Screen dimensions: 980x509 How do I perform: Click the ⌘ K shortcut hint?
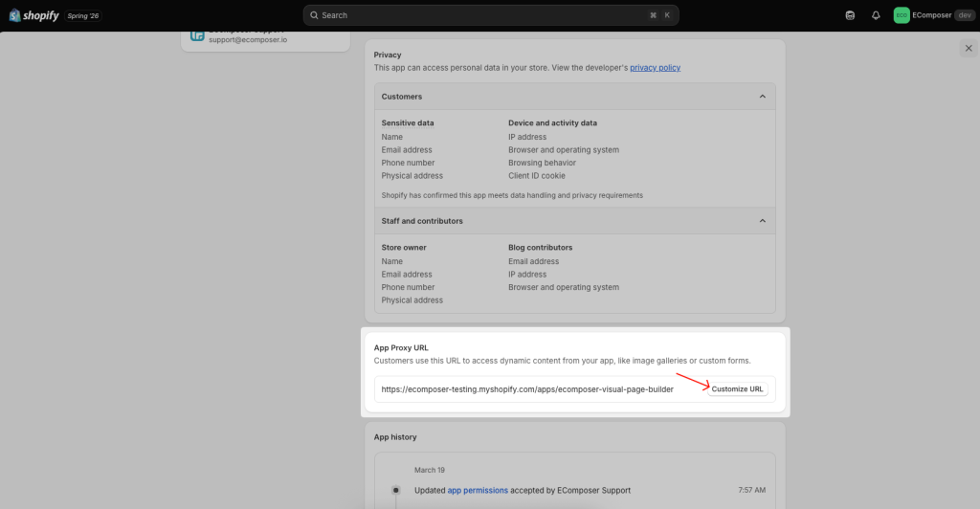pos(660,15)
